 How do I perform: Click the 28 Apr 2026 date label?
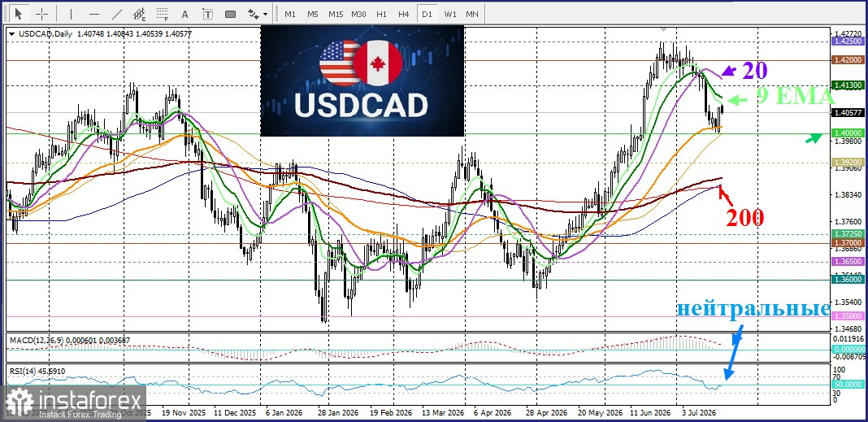pos(546,413)
